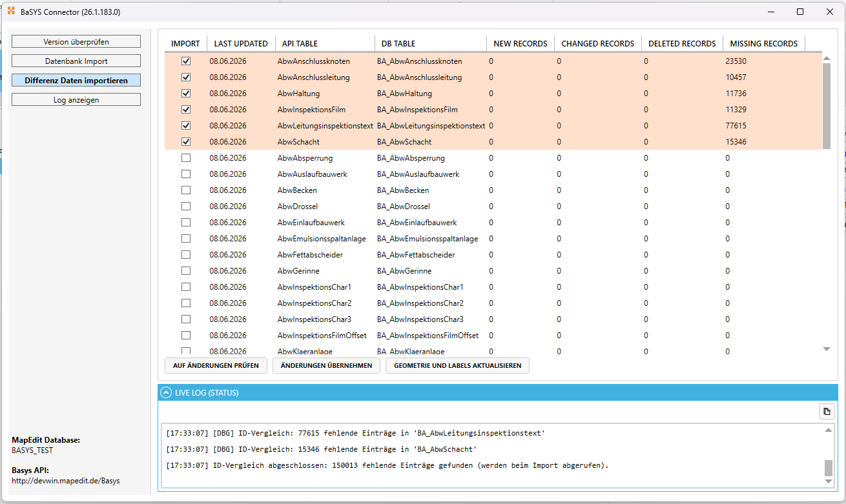Open Datenbank Import section
This screenshot has width=846, height=504.
[x=76, y=61]
